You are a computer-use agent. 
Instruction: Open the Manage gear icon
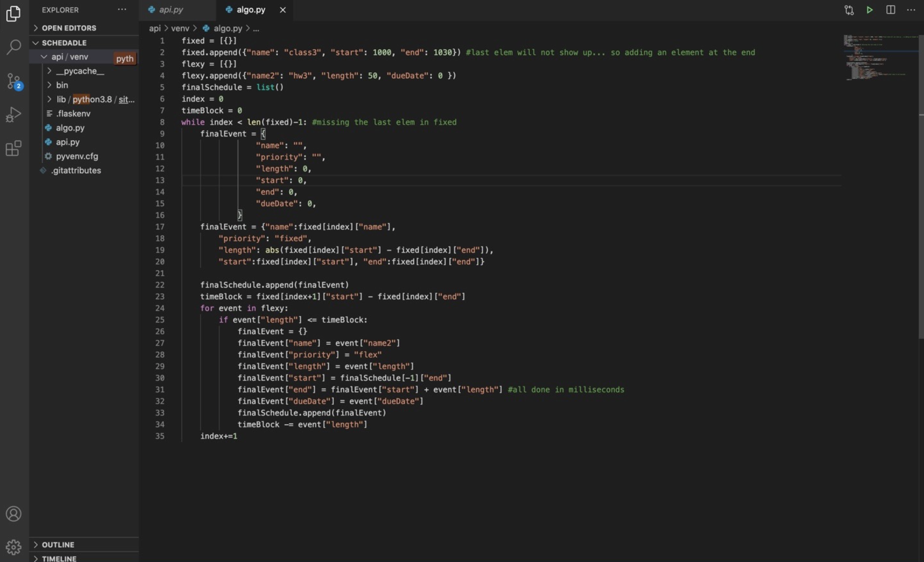click(13, 547)
